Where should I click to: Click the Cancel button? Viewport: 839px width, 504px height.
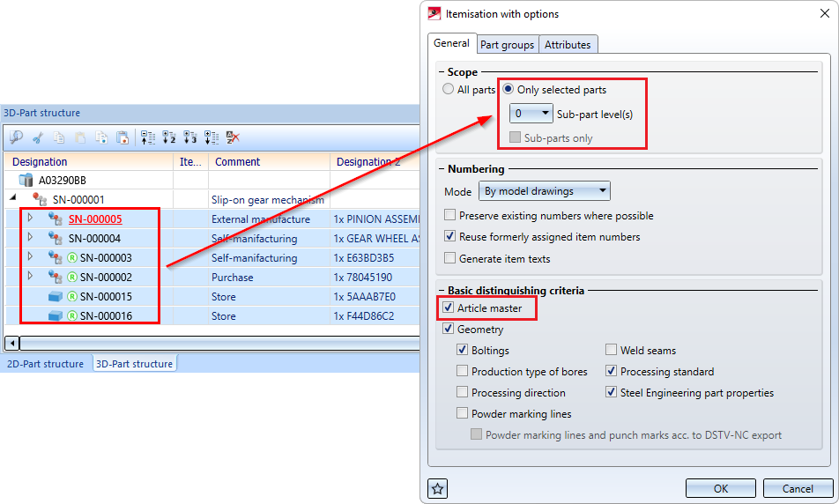798,488
